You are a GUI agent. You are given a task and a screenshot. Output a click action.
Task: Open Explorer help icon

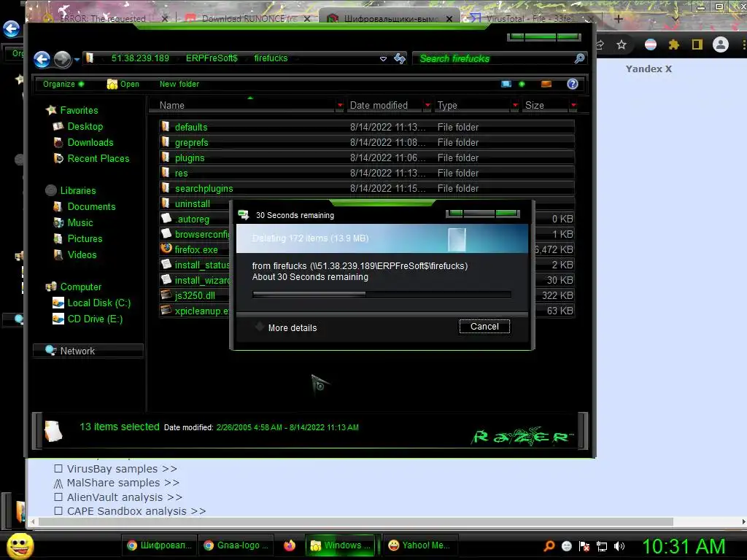click(572, 84)
